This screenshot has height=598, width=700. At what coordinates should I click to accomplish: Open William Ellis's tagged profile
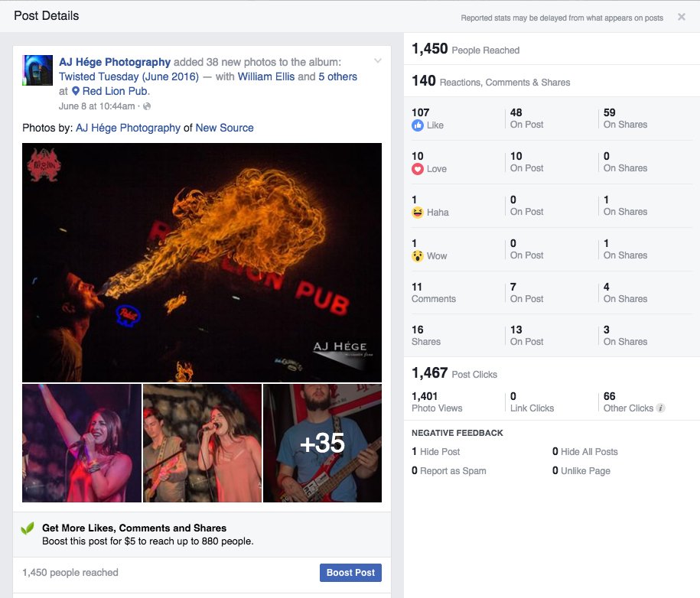click(x=266, y=76)
